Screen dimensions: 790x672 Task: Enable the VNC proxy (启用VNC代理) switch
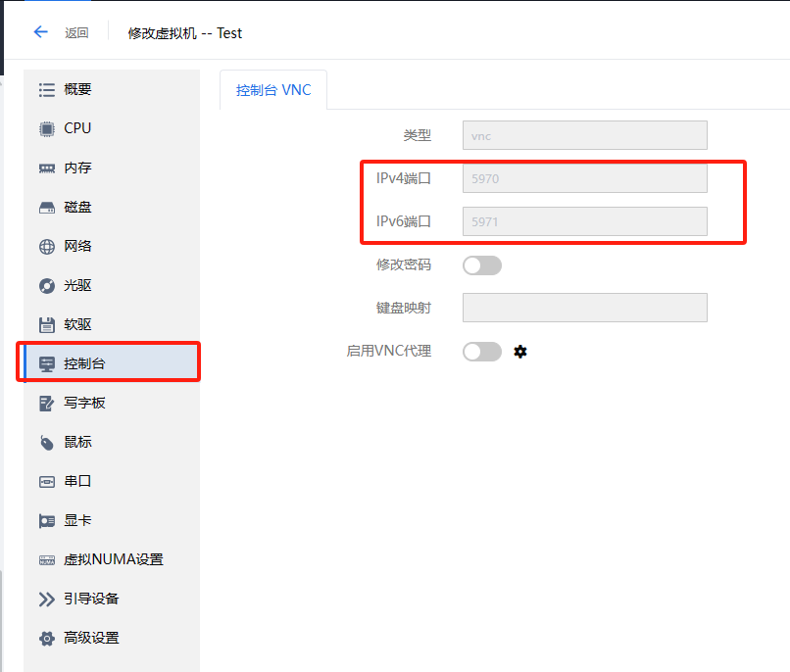pos(481,352)
